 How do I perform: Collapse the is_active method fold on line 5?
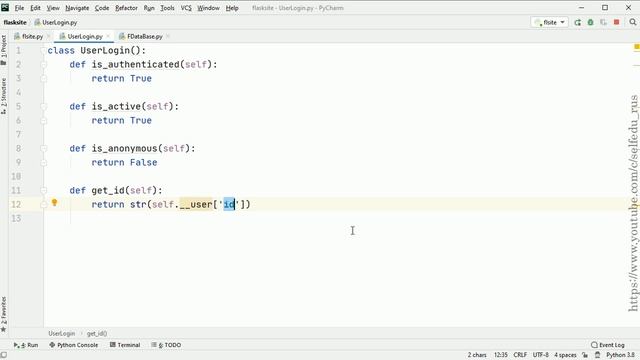click(x=43, y=107)
